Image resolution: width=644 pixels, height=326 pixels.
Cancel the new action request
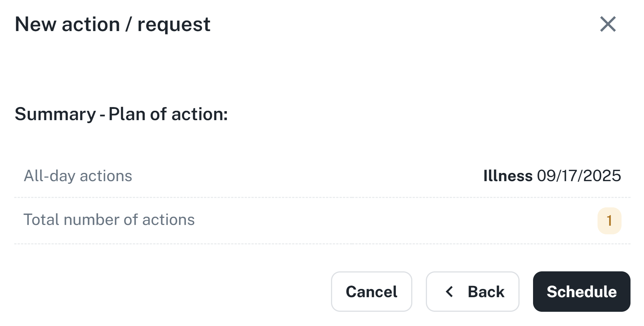(371, 292)
